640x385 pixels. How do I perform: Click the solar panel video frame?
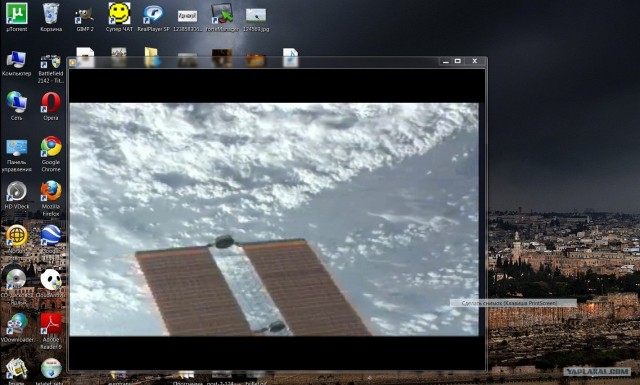coord(274,219)
